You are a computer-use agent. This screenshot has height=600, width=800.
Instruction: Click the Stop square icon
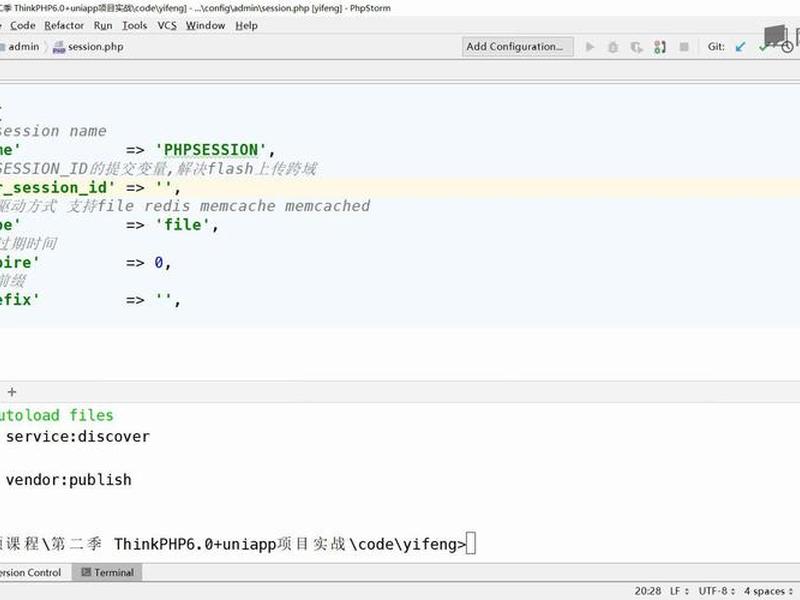point(684,47)
